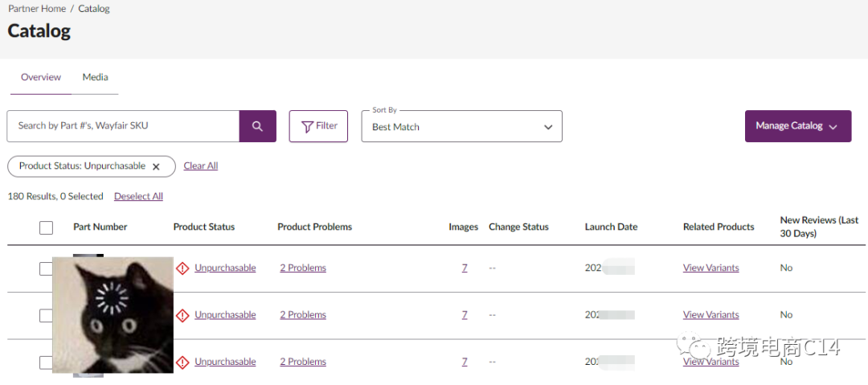Click the warning icon in the first row

[182, 268]
